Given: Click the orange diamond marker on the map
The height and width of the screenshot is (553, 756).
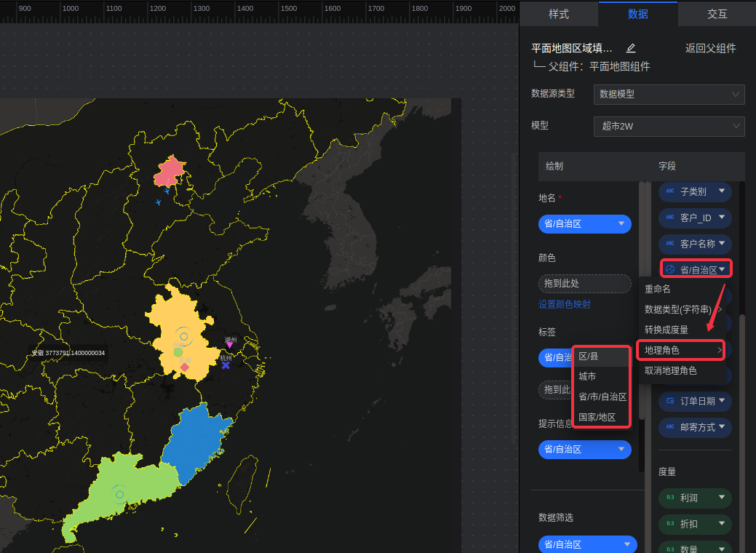Looking at the screenshot, I should click(184, 367).
